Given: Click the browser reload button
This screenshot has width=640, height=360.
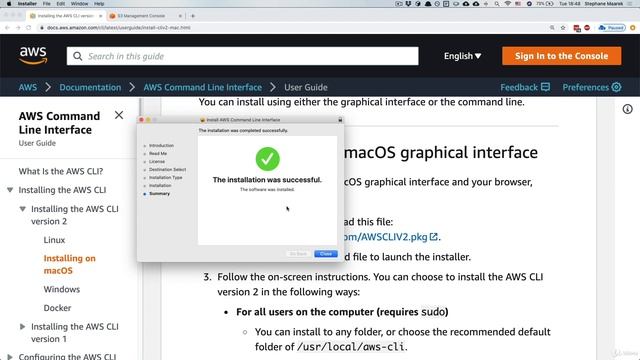Looking at the screenshot, I should point(29,28).
